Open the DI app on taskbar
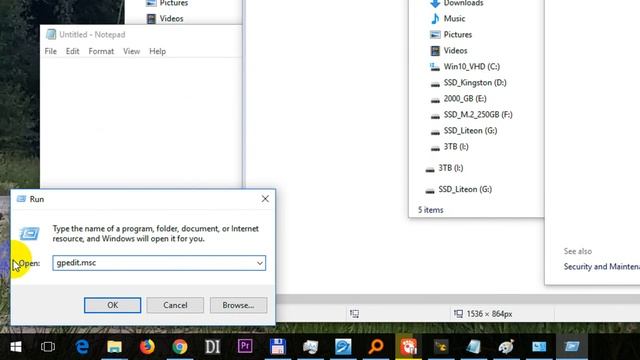The image size is (640, 360). click(212, 347)
